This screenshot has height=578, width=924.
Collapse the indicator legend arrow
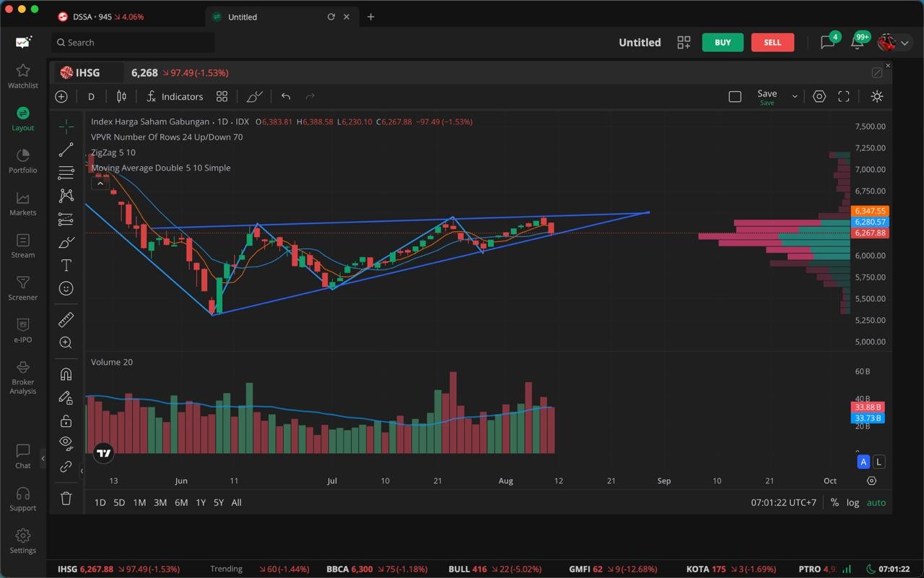[100, 184]
